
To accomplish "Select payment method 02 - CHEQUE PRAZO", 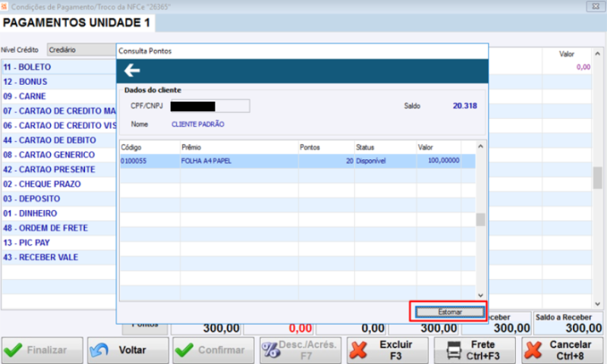I will (x=59, y=184).
